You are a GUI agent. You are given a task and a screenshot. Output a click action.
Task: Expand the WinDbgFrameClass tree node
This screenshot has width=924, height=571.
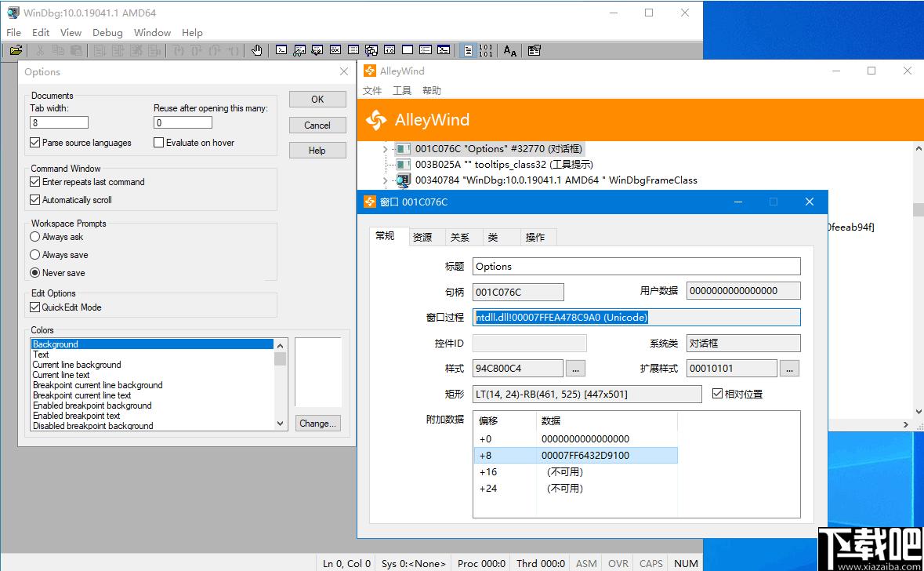click(385, 180)
